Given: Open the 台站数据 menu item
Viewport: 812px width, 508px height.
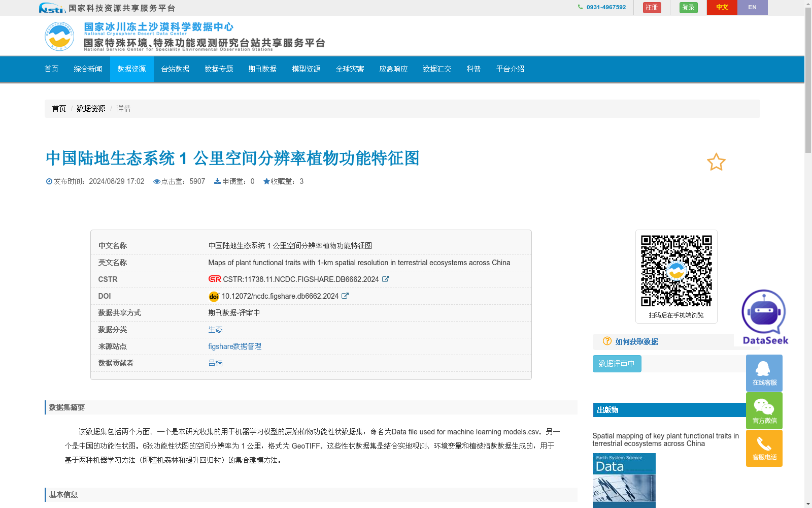Looking at the screenshot, I should click(176, 69).
